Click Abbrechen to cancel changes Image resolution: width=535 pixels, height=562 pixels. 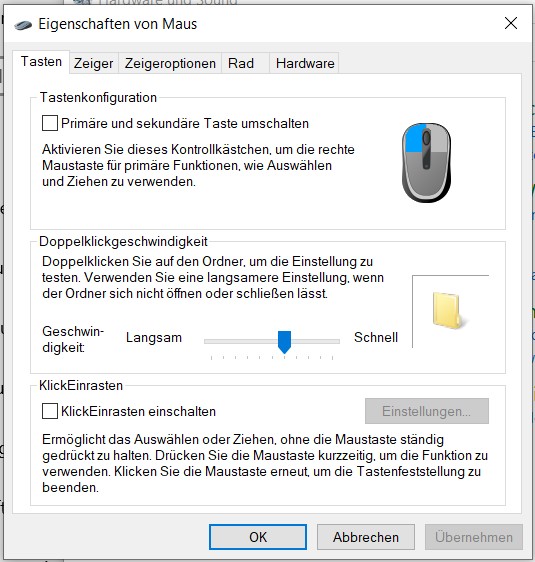point(366,537)
